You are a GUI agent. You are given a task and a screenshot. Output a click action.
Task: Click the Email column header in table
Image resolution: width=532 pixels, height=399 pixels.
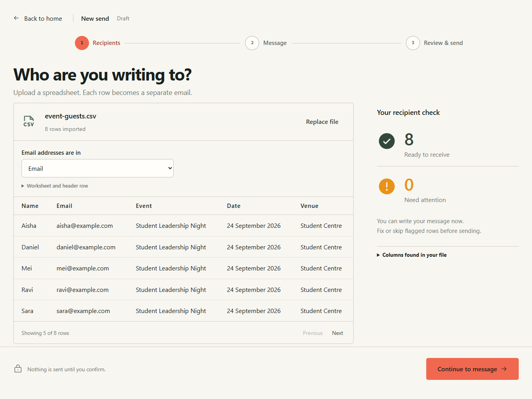64,206
